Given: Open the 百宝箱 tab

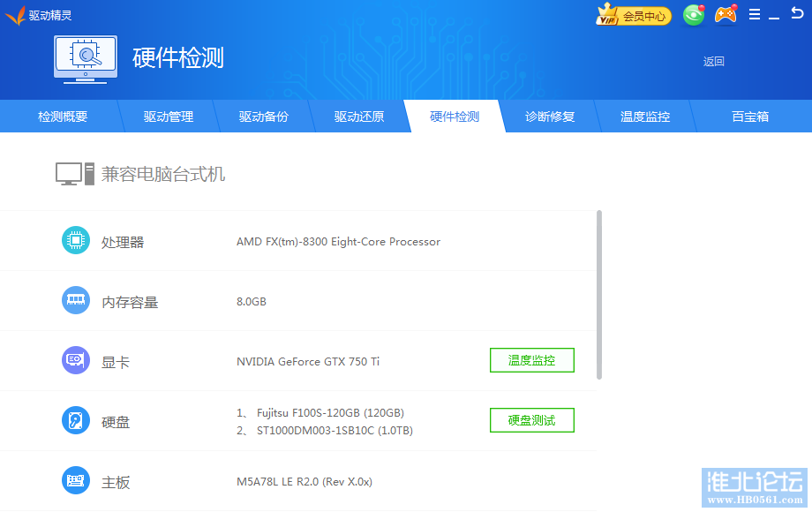Looking at the screenshot, I should pyautogui.click(x=750, y=117).
